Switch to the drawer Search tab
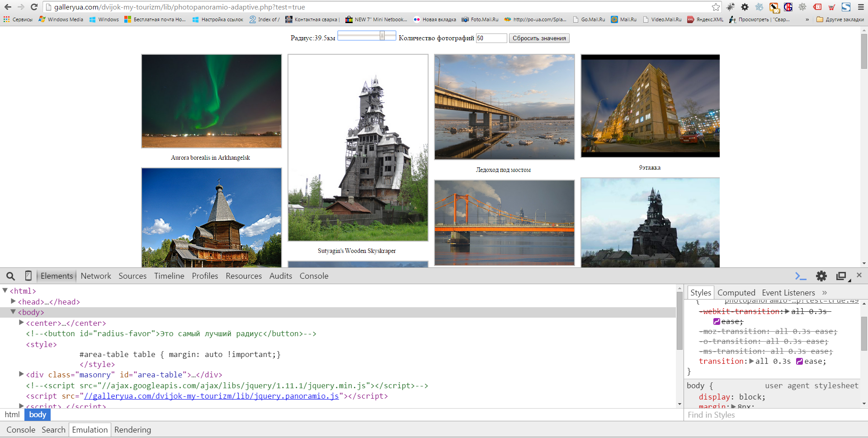868x438 pixels. [x=53, y=430]
